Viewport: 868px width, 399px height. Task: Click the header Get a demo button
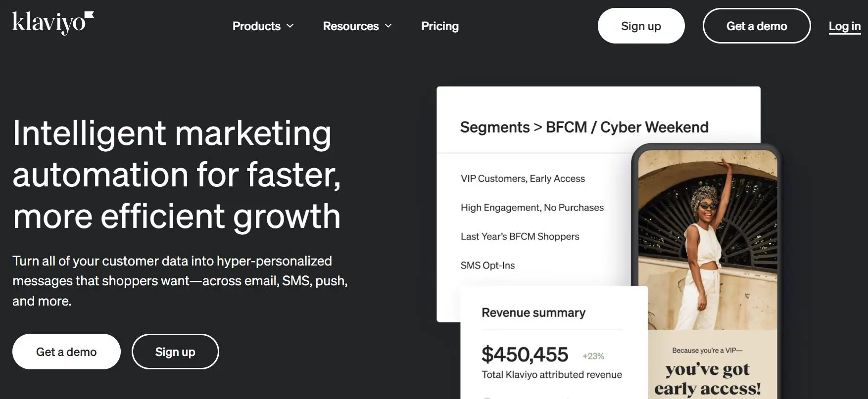(757, 26)
